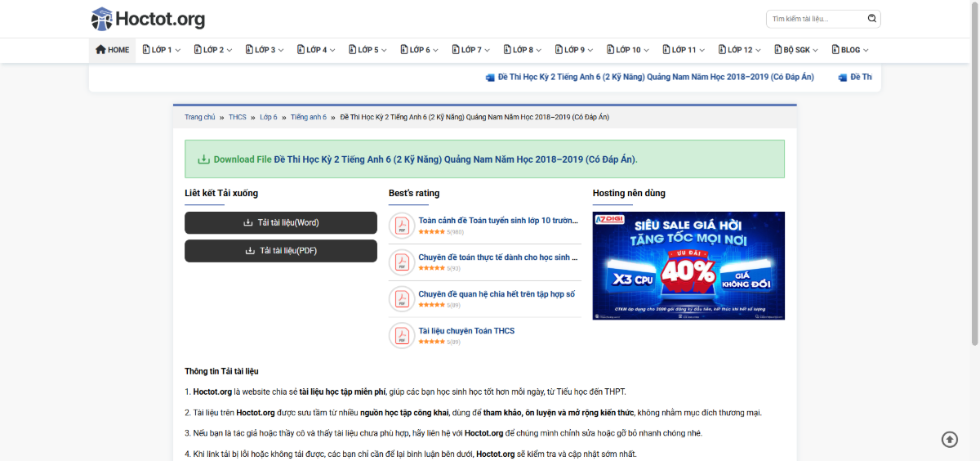
Task: Go to Trang chủ breadcrumb link
Action: pyautogui.click(x=200, y=117)
